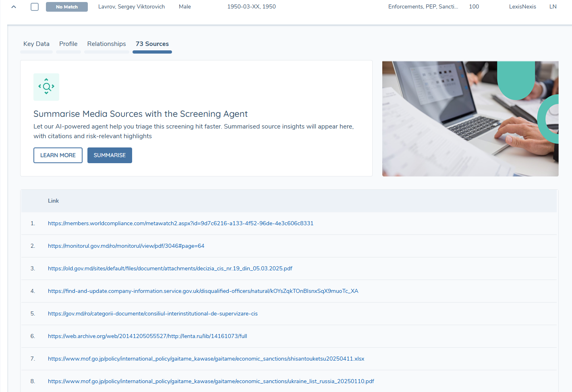Click the laptop promotional image
The image size is (572, 392).
pyautogui.click(x=470, y=118)
